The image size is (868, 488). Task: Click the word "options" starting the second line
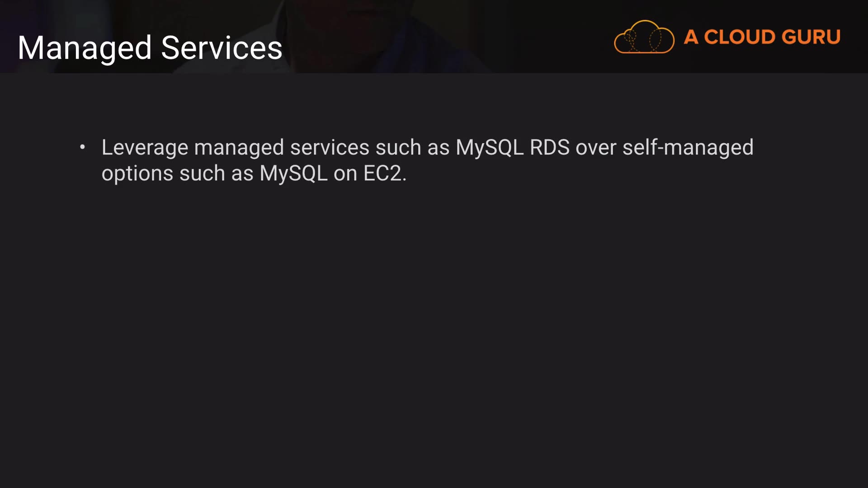click(x=137, y=174)
